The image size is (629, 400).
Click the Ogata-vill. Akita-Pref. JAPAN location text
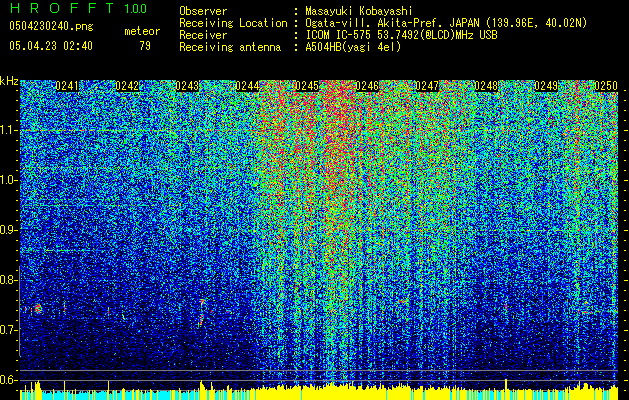[446, 23]
